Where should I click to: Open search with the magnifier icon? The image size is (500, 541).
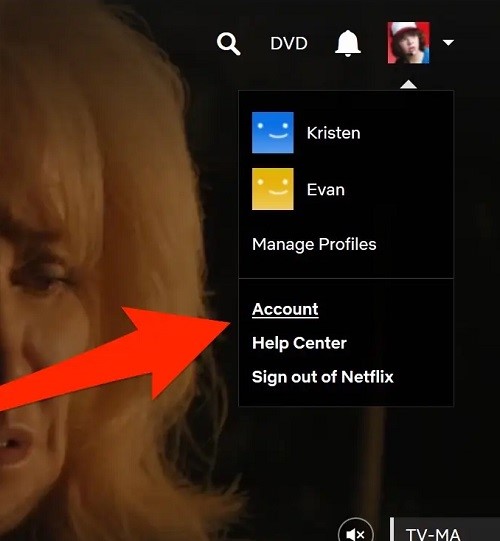(228, 44)
